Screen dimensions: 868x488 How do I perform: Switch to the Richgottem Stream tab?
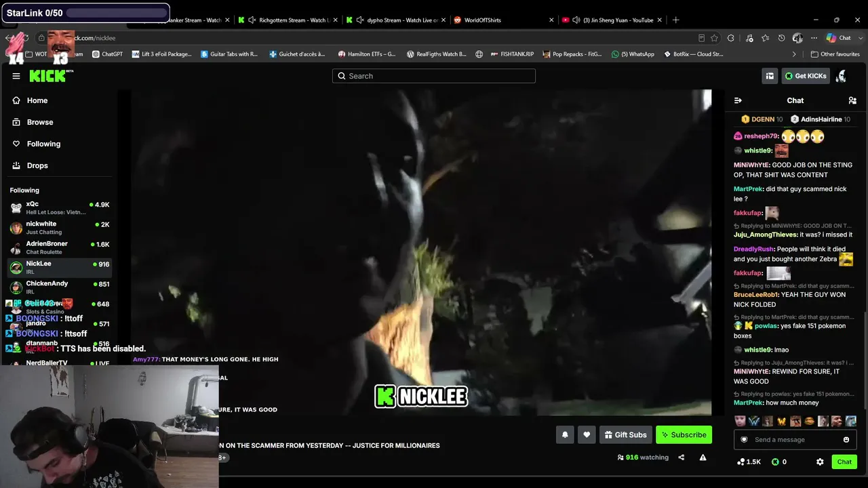286,20
